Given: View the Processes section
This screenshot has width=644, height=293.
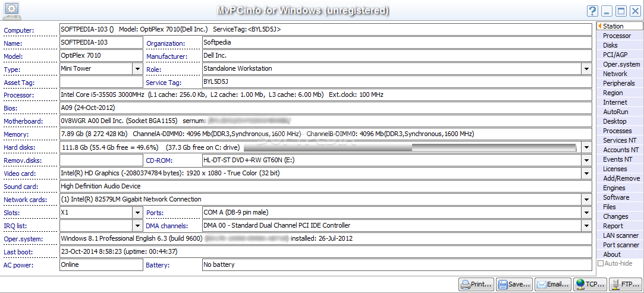Looking at the screenshot, I should [x=620, y=131].
